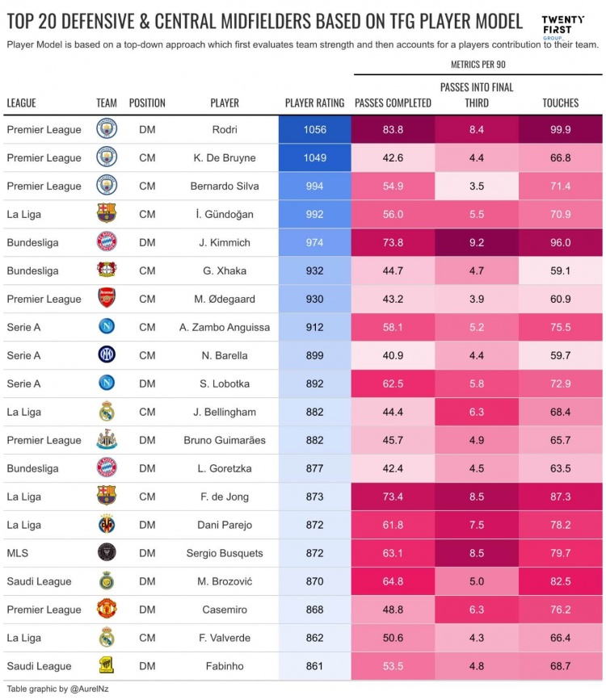
Task: Click the Passes Completed column header
Action: [393, 103]
